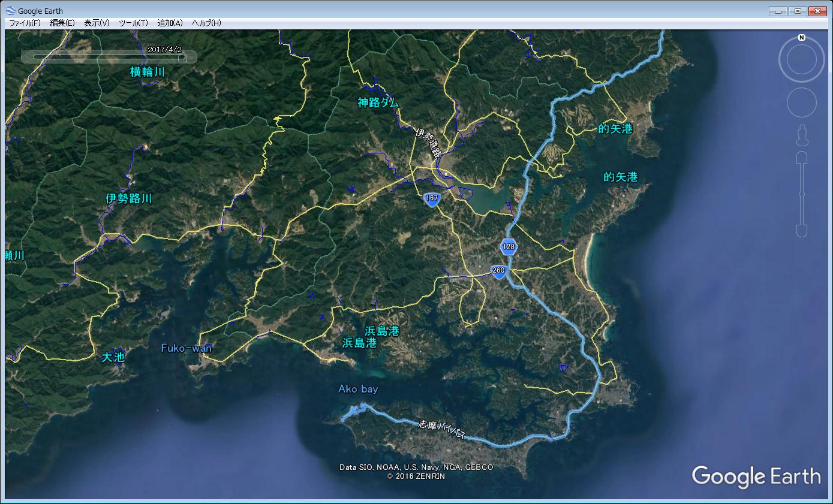Open the ツール(T) menu
833x504 pixels.
tap(133, 23)
